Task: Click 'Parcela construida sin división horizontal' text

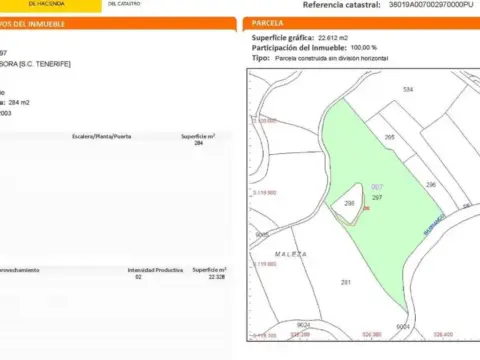Action: click(x=332, y=58)
